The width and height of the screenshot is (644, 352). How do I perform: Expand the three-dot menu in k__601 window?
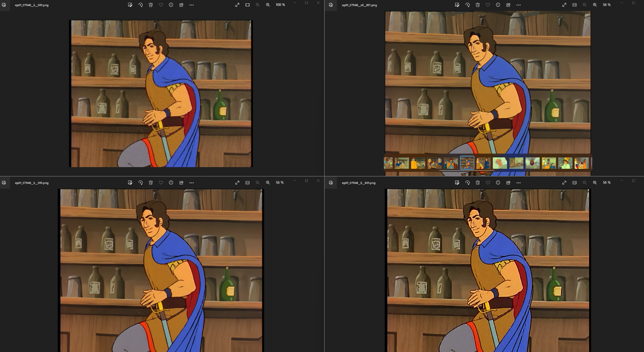point(519,183)
